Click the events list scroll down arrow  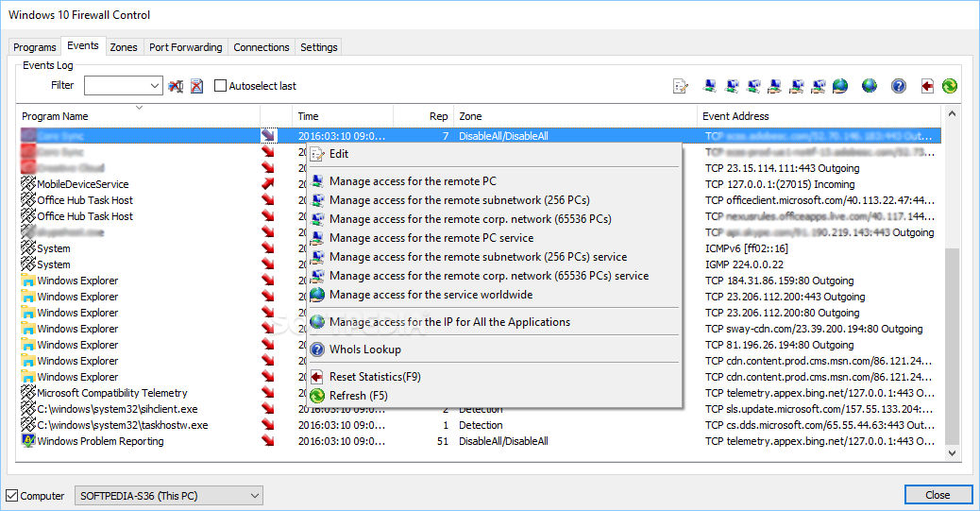point(952,453)
